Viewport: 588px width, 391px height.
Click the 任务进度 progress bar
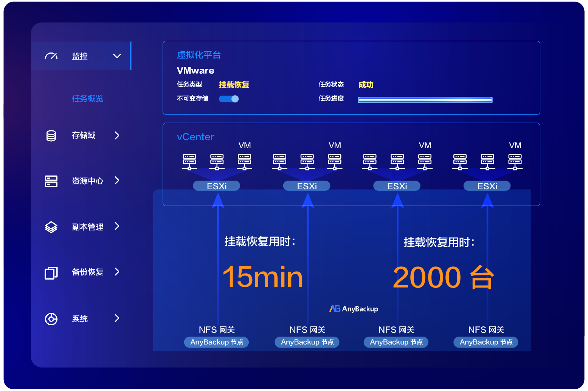(425, 100)
